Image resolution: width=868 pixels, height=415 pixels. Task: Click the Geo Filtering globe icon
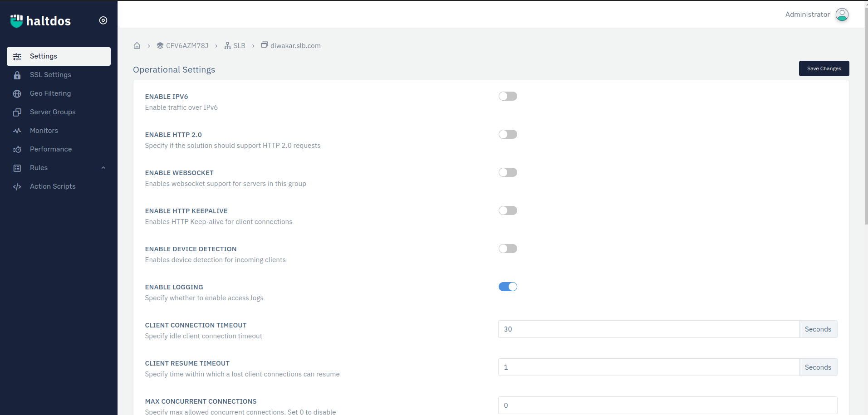(17, 94)
